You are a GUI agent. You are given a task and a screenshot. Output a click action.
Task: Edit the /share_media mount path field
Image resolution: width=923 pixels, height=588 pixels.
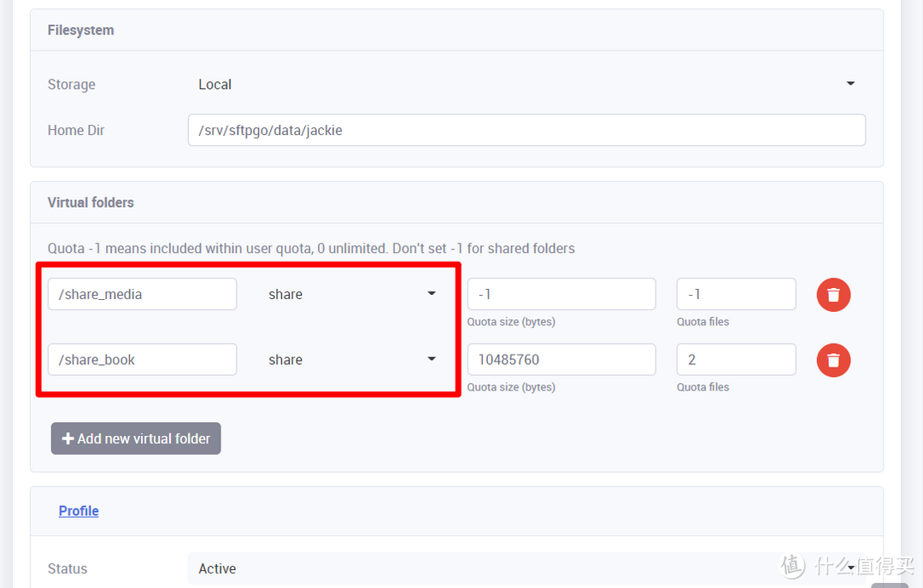pyautogui.click(x=143, y=294)
